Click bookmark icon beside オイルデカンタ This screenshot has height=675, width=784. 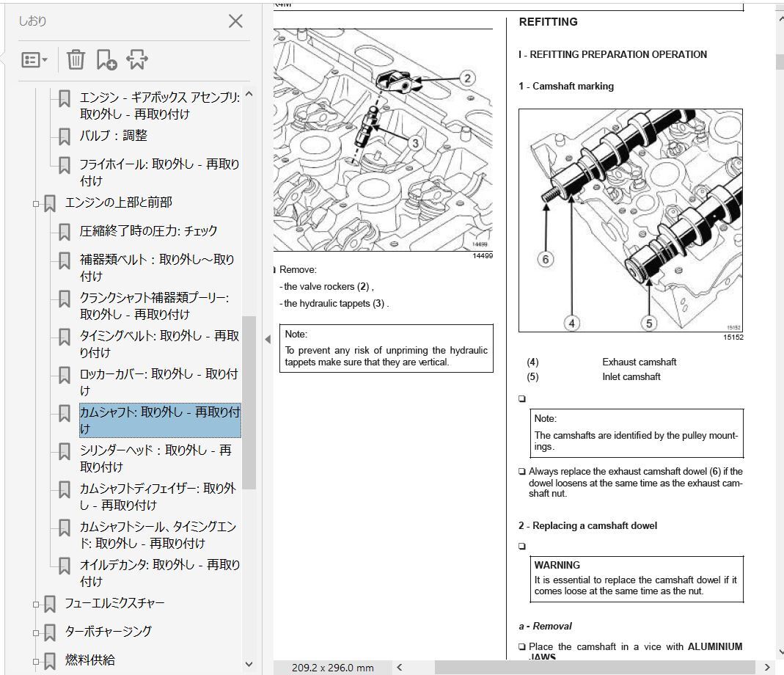(64, 566)
